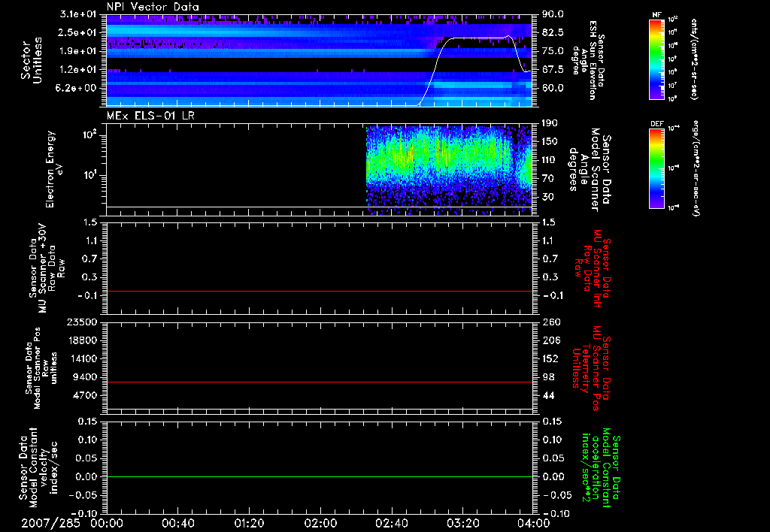Click the "01:20" time tick label
770x532 pixels.
(x=249, y=523)
